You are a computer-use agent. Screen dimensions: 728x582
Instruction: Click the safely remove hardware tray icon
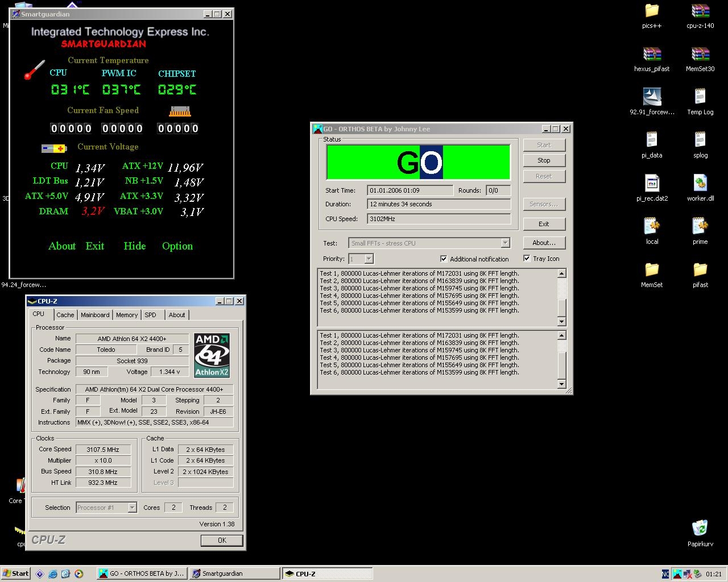pos(697,574)
